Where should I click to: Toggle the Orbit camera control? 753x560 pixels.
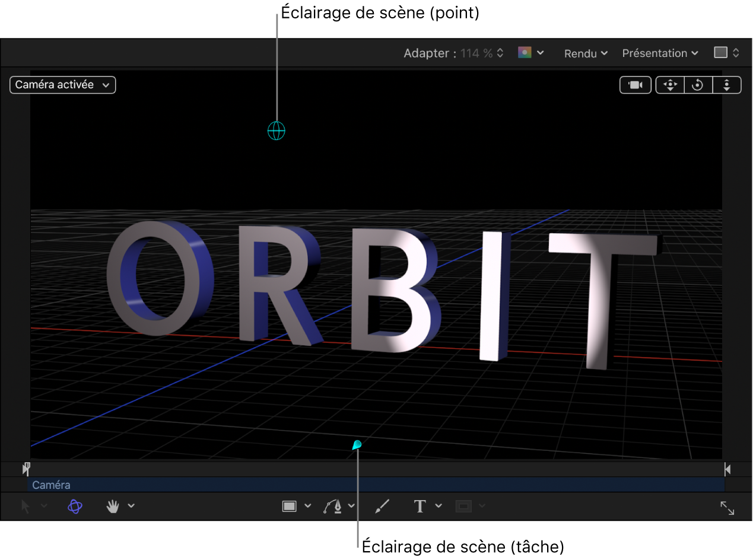pos(698,85)
